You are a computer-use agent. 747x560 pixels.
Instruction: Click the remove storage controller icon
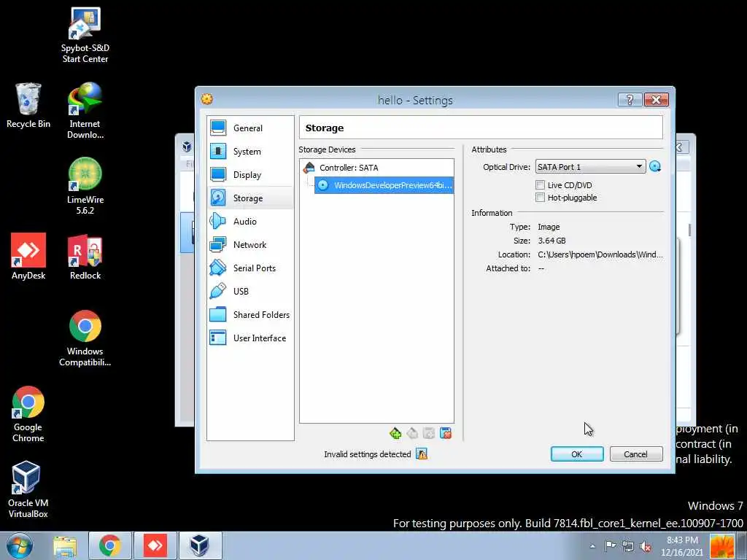[412, 433]
